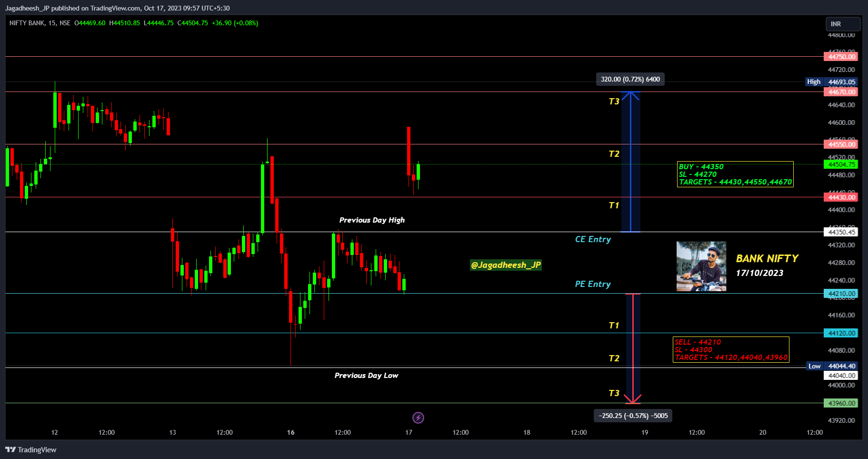868x459 pixels.
Task: Click the NIFTY BANK, 15, NSE symbol title
Action: pos(40,23)
